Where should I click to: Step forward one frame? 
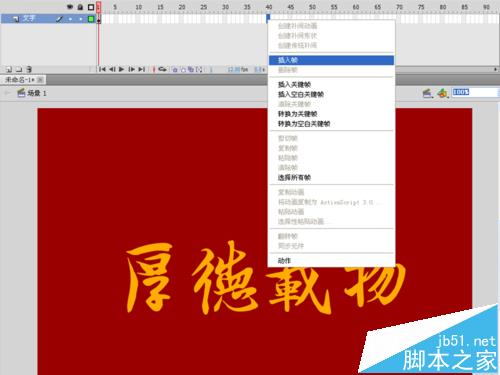[132, 69]
